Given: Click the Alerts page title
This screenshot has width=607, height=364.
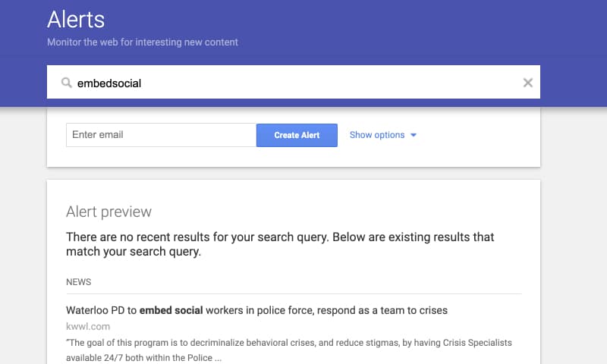Looking at the screenshot, I should click(x=76, y=20).
